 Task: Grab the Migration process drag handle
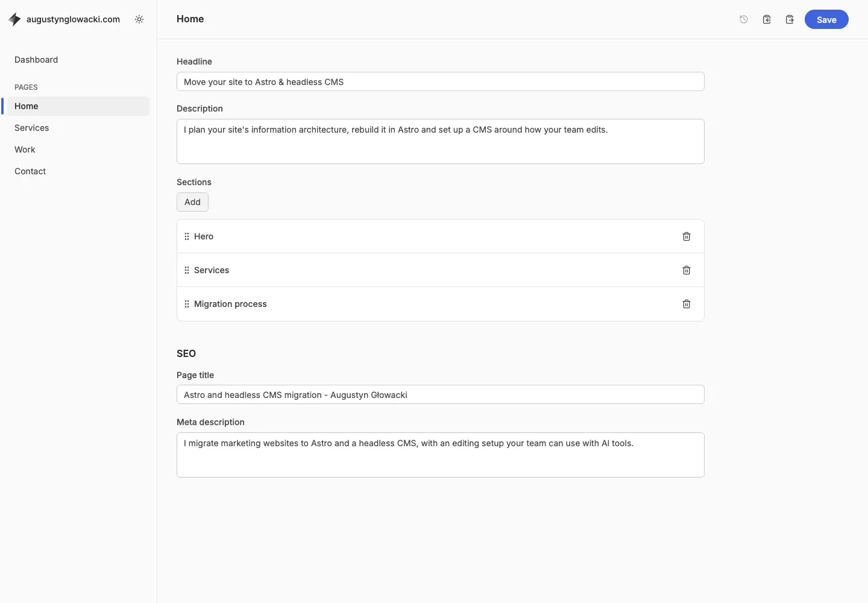(x=187, y=304)
